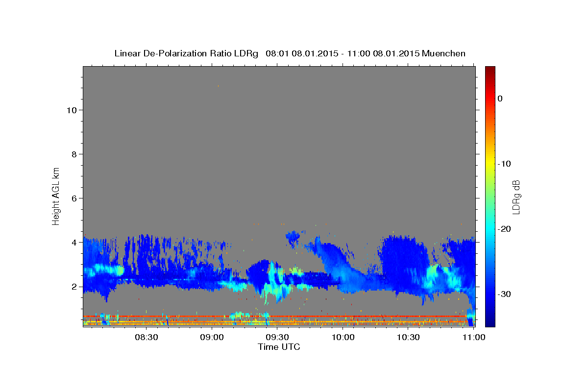Viewport: 588px width, 392px height.
Task: Click the colorbar value -10
Action: click(503, 164)
